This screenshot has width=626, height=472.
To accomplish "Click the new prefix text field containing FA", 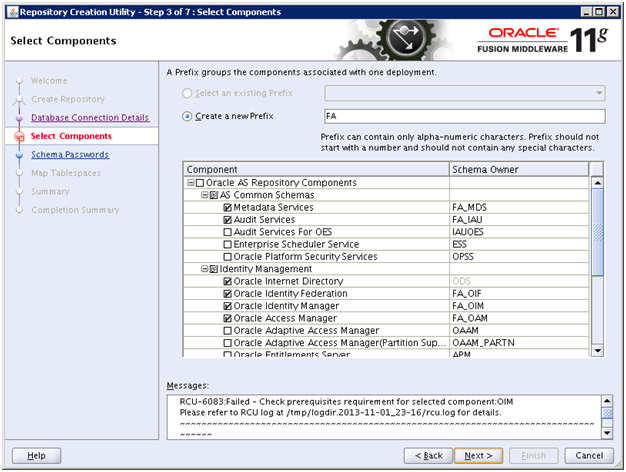I will (465, 116).
